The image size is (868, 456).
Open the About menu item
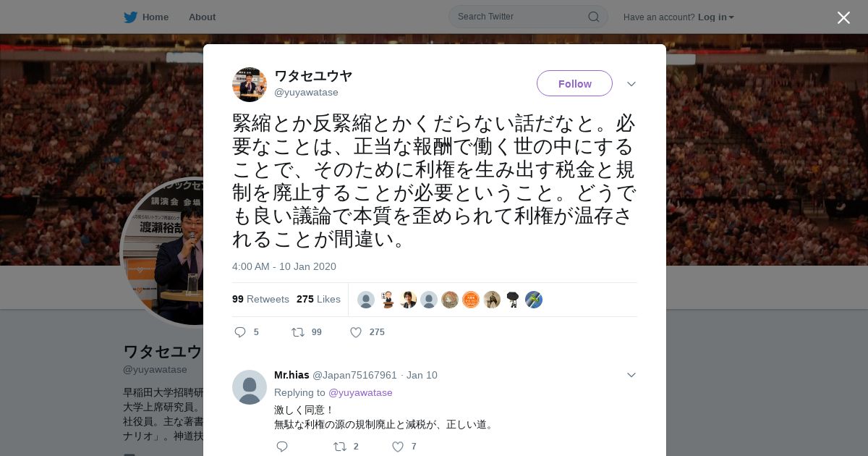pyautogui.click(x=202, y=17)
